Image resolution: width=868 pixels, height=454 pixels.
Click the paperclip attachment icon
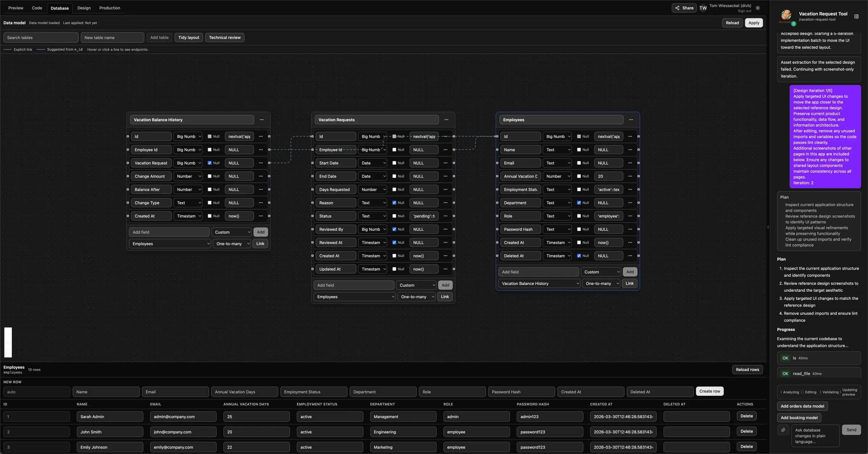(783, 430)
